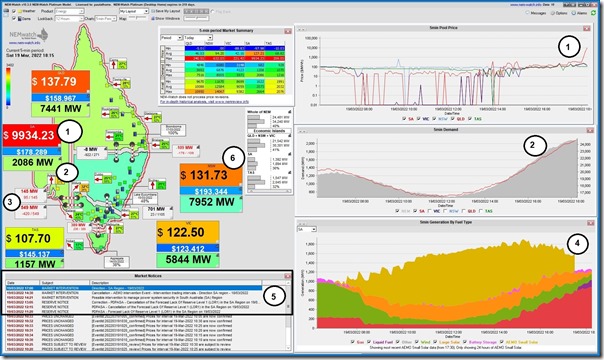Toggle NEM checkbox in Demand chart legend
The height and width of the screenshot is (360, 604).
[397, 211]
